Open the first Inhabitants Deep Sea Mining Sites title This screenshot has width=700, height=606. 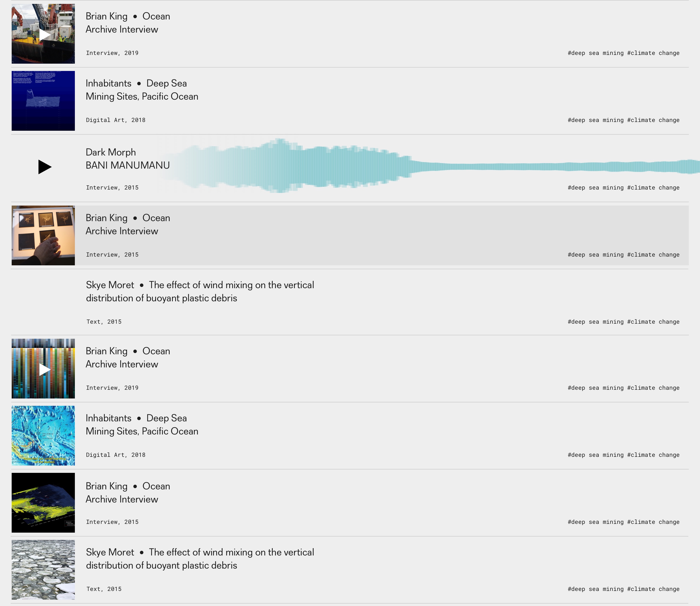[x=142, y=90]
